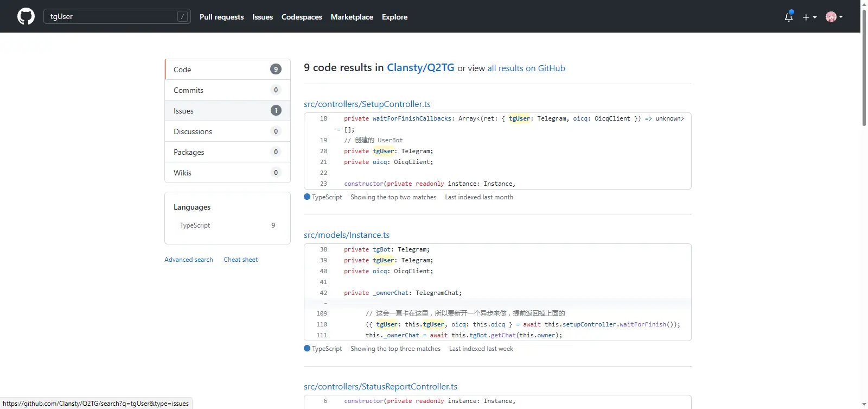Open the Cheat sheet link

coord(240,260)
